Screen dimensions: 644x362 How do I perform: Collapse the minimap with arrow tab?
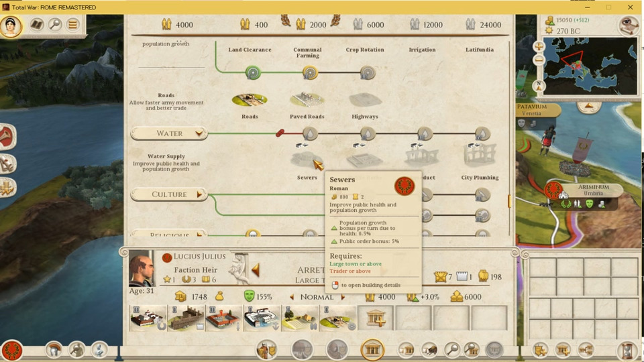coord(588,107)
